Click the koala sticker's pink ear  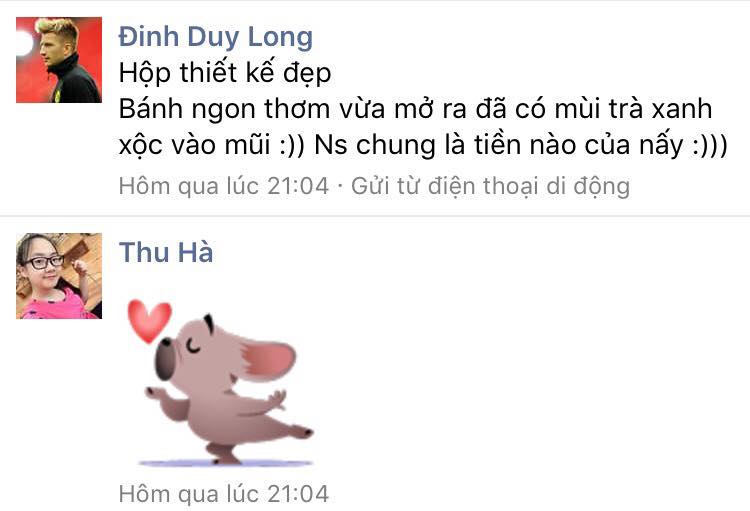pyautogui.click(x=269, y=359)
